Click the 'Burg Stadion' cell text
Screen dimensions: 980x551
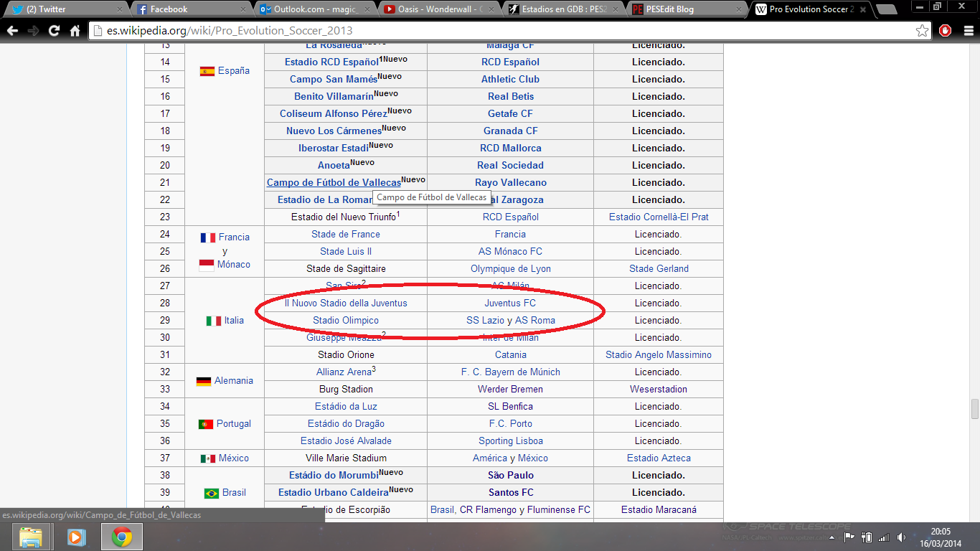pyautogui.click(x=346, y=390)
